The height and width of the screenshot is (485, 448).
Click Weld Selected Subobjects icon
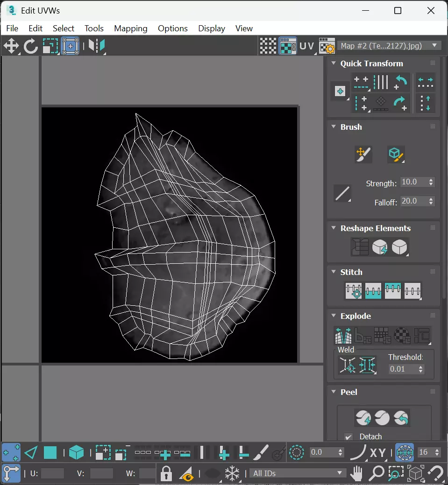(x=367, y=366)
